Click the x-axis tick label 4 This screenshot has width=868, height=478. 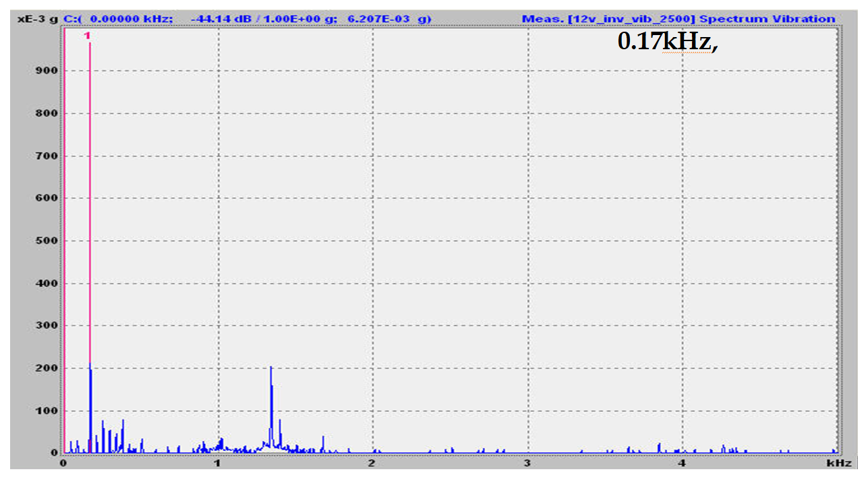coord(683,463)
